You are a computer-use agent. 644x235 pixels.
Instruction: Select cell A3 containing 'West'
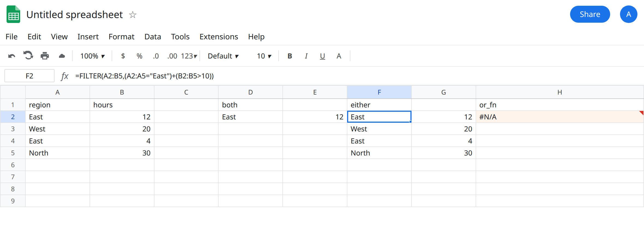[x=58, y=129]
